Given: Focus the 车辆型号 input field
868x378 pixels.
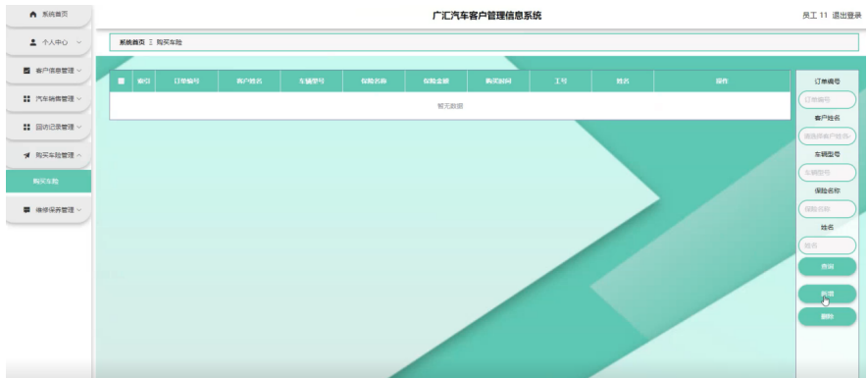Looking at the screenshot, I should point(827,173).
